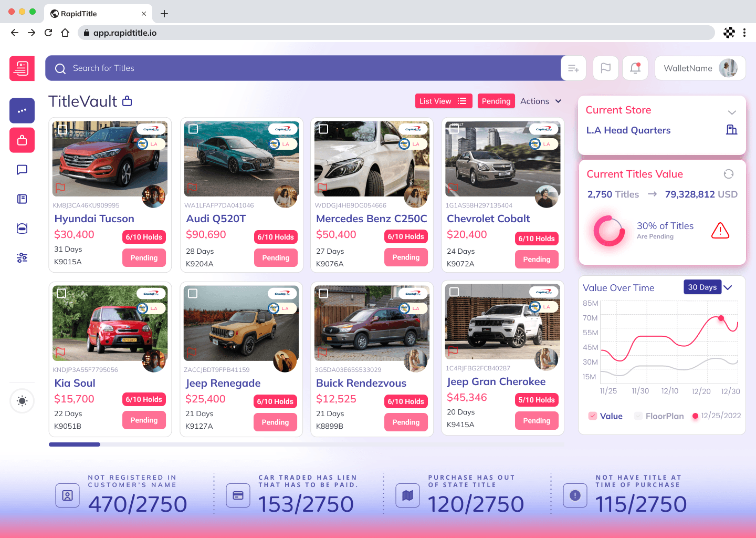Select the Pending filter tab
Image resolution: width=756 pixels, height=538 pixels.
pos(496,101)
